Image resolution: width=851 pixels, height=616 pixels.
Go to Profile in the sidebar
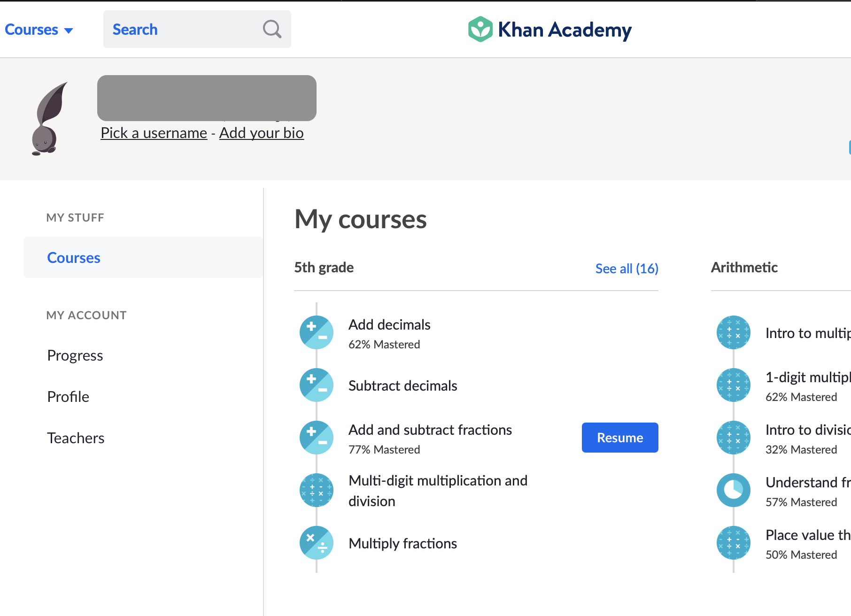pos(68,397)
